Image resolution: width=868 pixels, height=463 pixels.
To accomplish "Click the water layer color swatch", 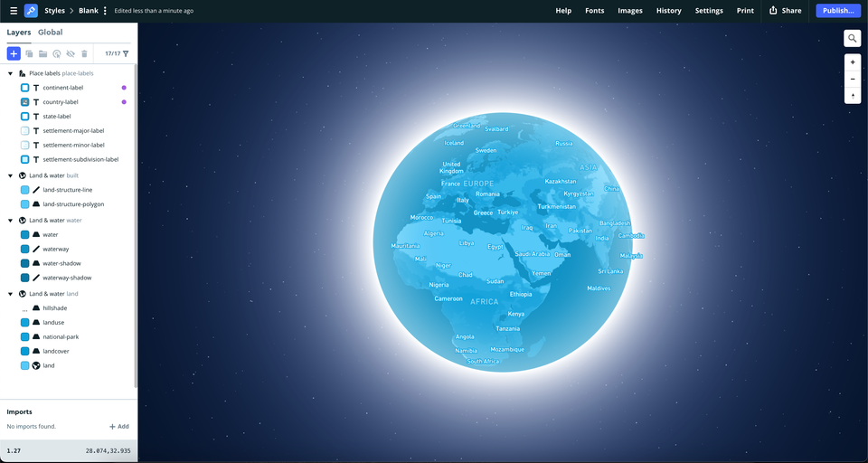I will (x=25, y=234).
